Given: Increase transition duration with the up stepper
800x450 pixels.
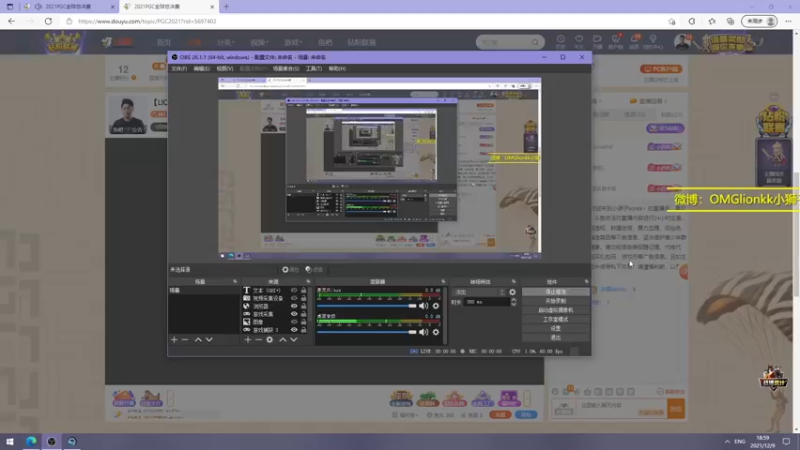Looking at the screenshot, I should pyautogui.click(x=513, y=300).
